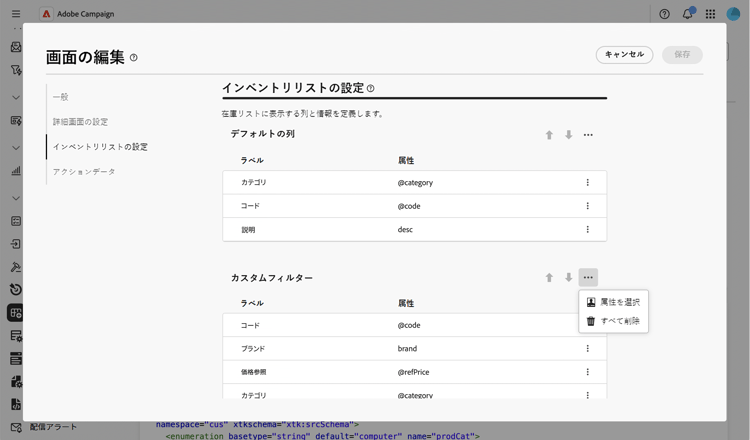Image resolution: width=750 pixels, height=440 pixels.
Task: Open row menu for 価格参照 @refPrice row
Action: 587,372
